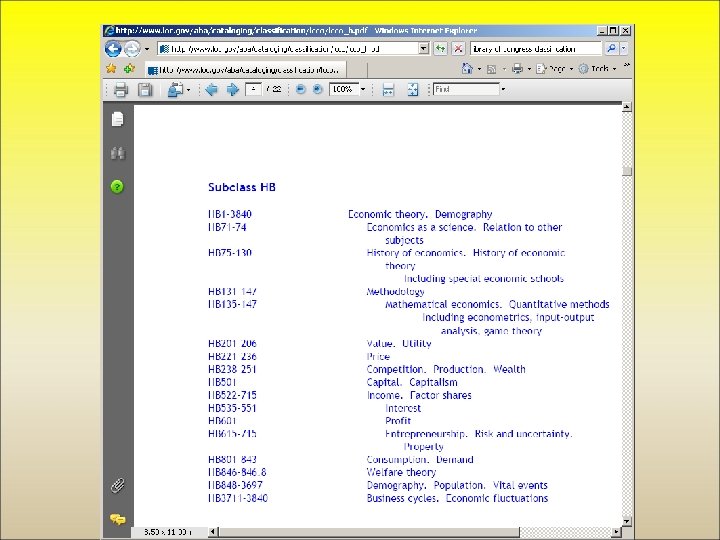This screenshot has height=540, width=720.
Task: Click the Welfare theory entry
Action: click(401, 472)
